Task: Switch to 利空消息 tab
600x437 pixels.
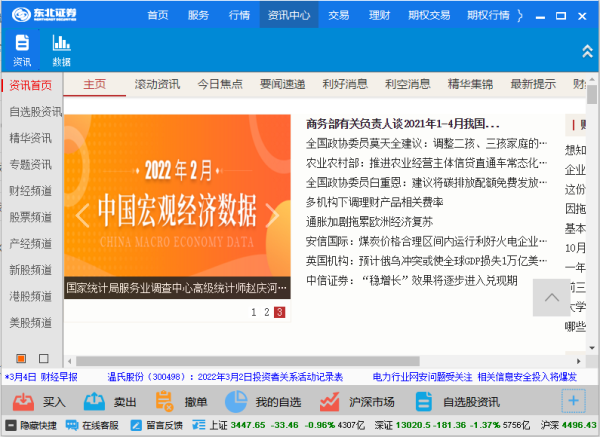Action: pyautogui.click(x=408, y=84)
